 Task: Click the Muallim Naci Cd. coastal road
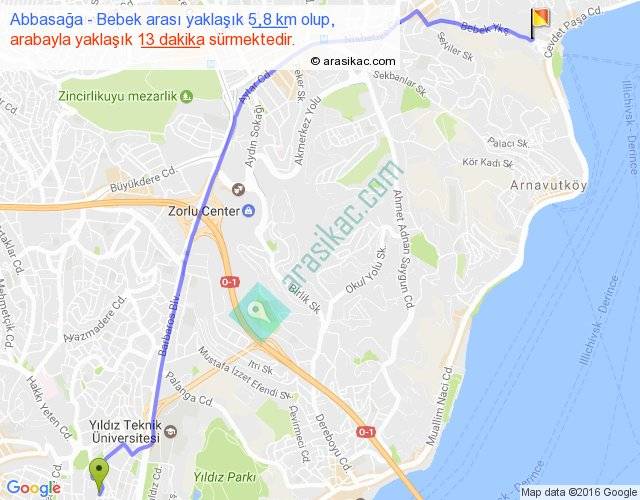[440, 406]
